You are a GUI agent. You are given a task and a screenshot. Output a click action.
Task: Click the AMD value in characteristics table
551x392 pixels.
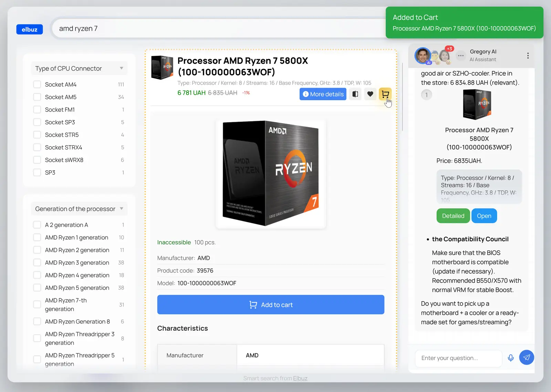point(252,355)
